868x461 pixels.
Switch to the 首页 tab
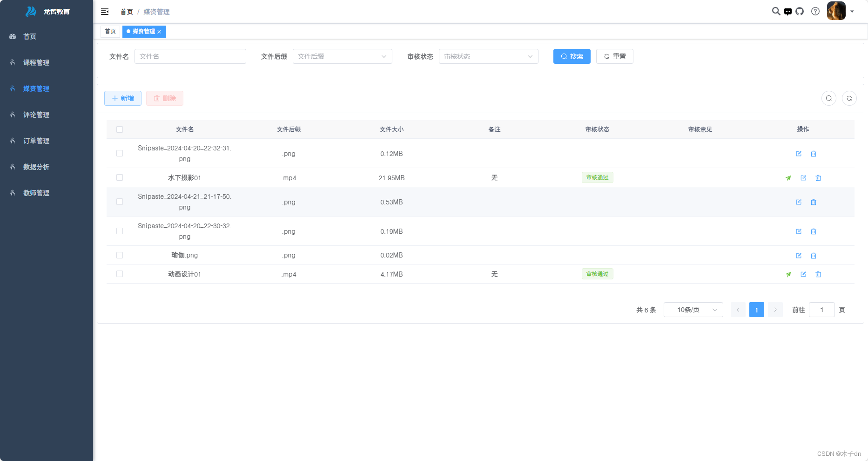click(110, 32)
